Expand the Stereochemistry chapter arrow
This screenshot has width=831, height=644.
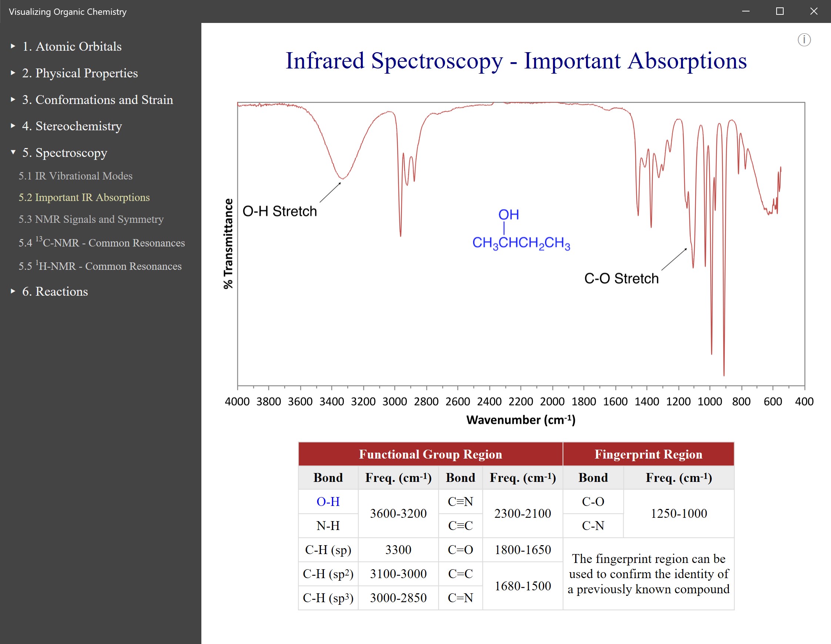click(x=13, y=126)
